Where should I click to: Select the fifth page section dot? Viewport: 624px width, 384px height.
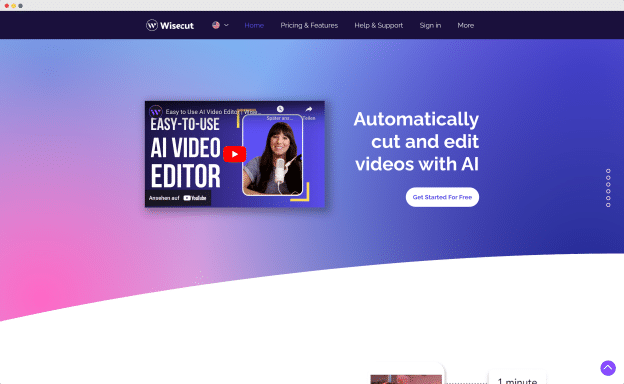tap(608, 198)
